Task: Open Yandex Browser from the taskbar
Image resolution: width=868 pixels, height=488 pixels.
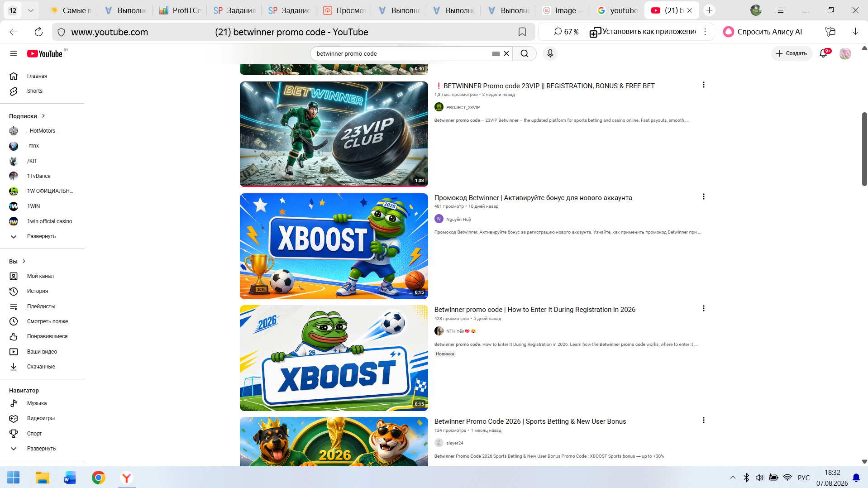Action: (x=127, y=478)
